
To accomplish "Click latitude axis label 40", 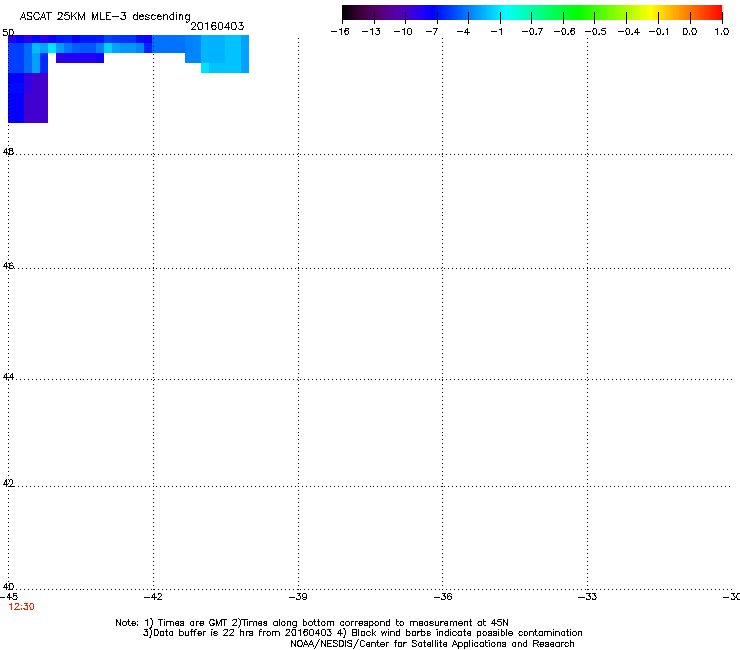I will click(8, 586).
